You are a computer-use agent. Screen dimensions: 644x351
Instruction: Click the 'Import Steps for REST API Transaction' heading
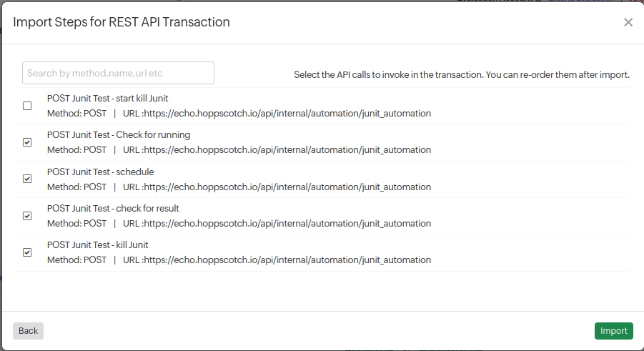click(122, 22)
